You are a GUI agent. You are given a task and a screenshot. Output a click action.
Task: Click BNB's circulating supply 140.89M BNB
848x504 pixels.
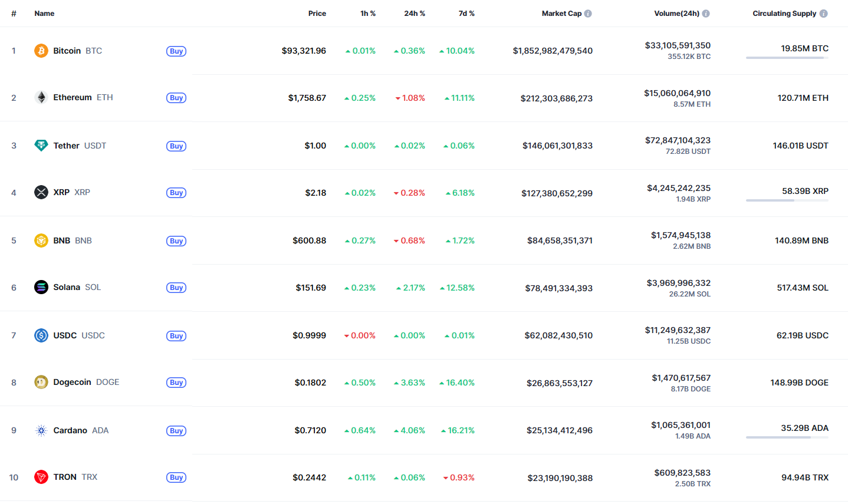tap(801, 241)
